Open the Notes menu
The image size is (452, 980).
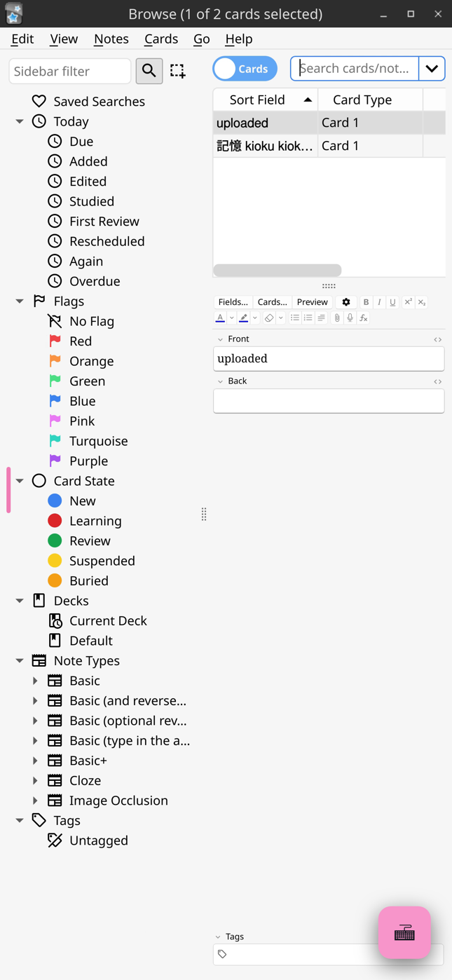(x=111, y=39)
